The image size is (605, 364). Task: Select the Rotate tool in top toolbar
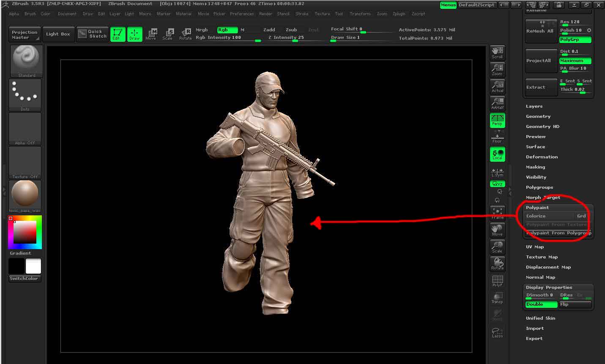click(x=185, y=34)
